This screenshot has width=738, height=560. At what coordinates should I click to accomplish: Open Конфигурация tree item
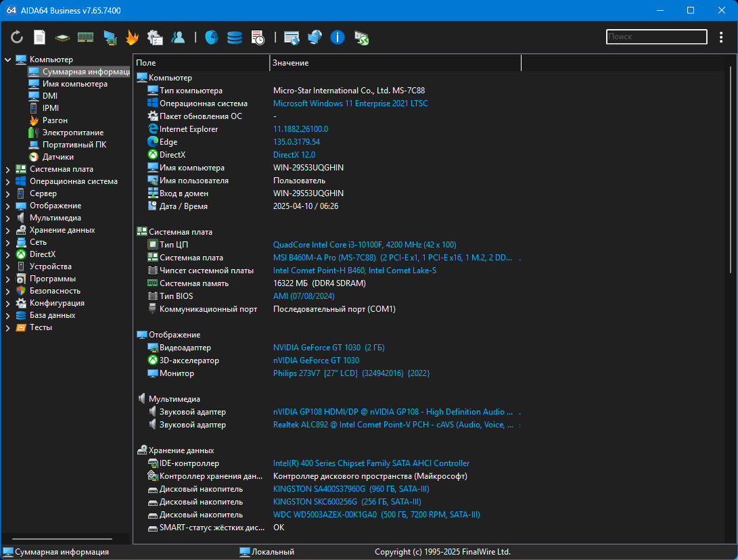coord(57,303)
